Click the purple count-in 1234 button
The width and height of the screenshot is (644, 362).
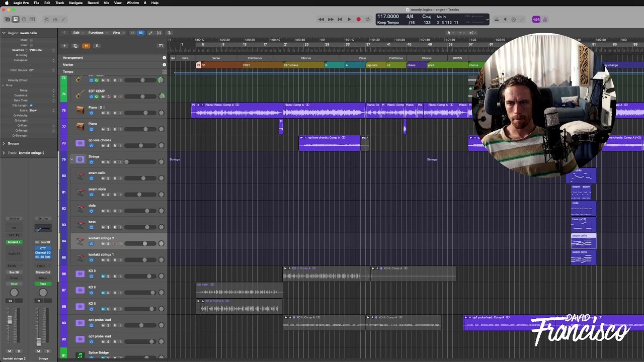[x=536, y=20]
